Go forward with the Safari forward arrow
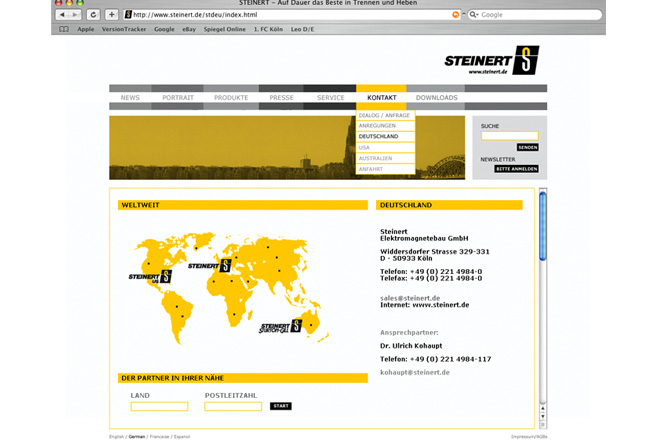This screenshot has height=446, width=650. pos(75,15)
